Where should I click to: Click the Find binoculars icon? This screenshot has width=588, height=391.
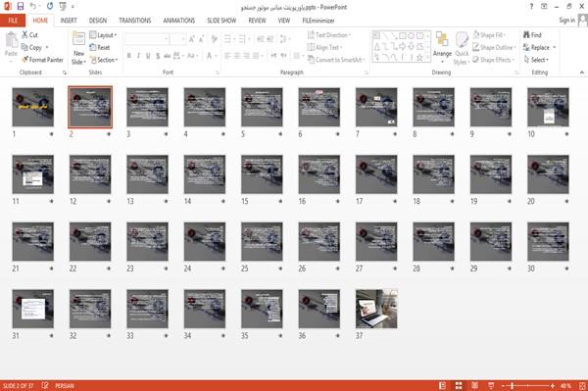526,35
